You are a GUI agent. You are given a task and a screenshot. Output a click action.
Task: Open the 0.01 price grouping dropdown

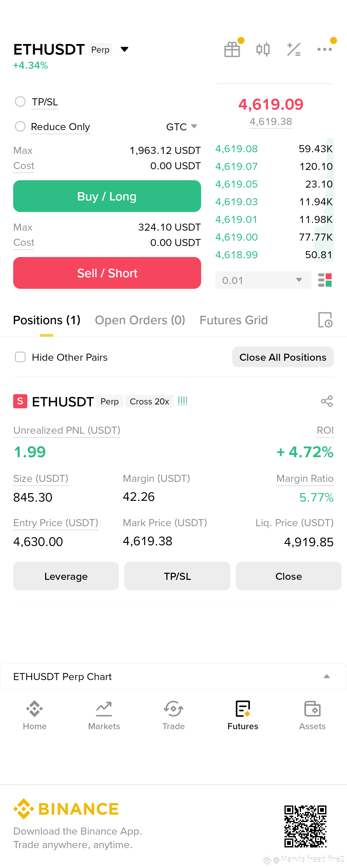(x=263, y=280)
